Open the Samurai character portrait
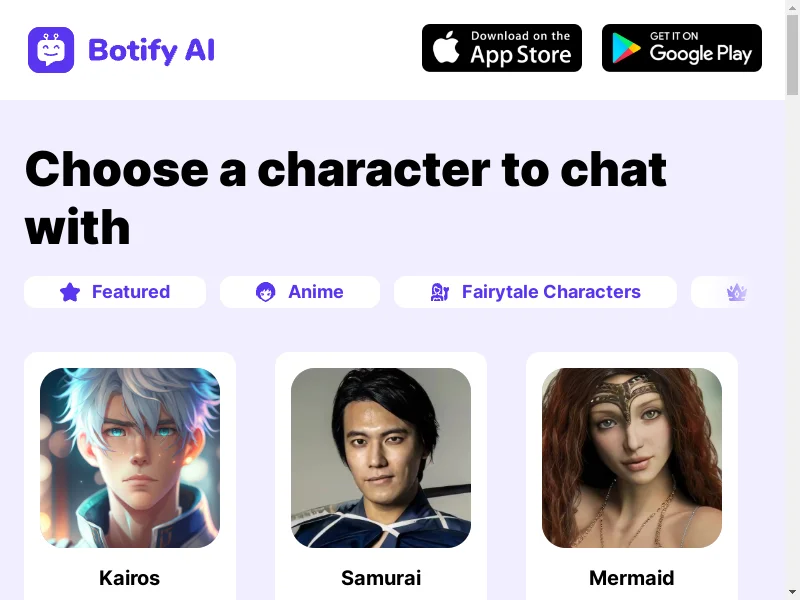This screenshot has width=800, height=600. (x=381, y=458)
